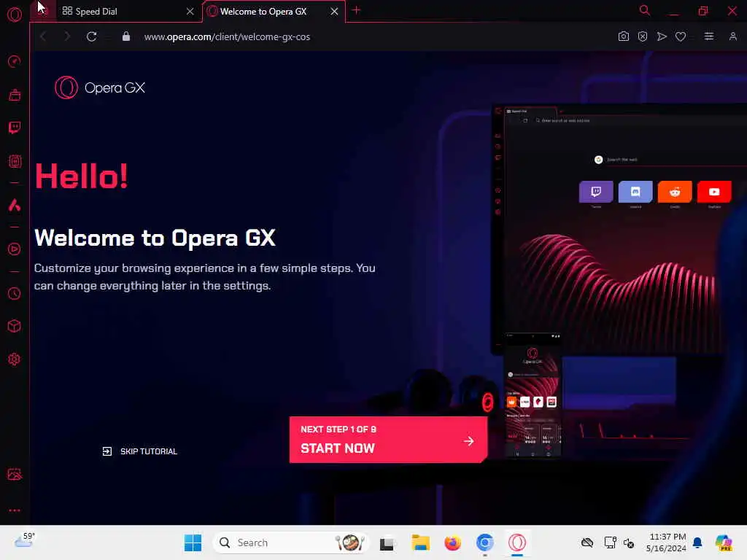Bookmark page with the heart icon
The image size is (747, 560).
pos(681,36)
